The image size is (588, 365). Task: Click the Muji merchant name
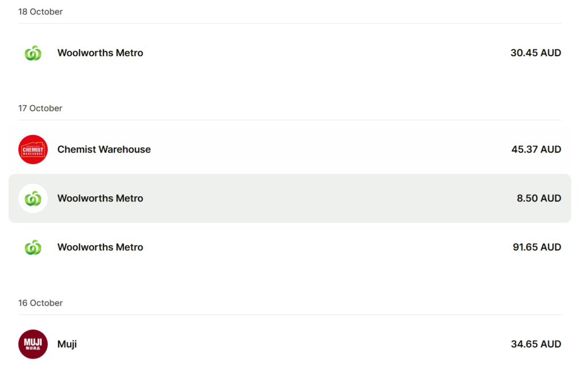67,344
